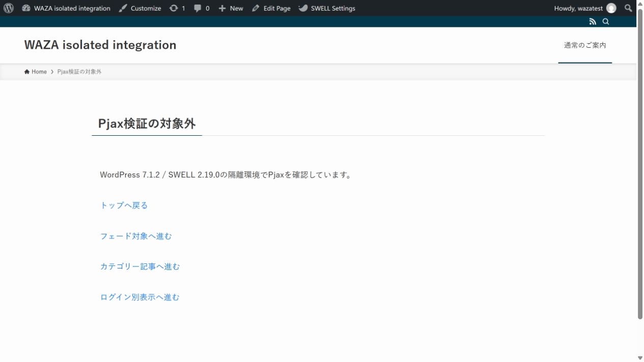This screenshot has height=362, width=644.
Task: Open the 通常のご案内 navigation item
Action: tap(585, 45)
